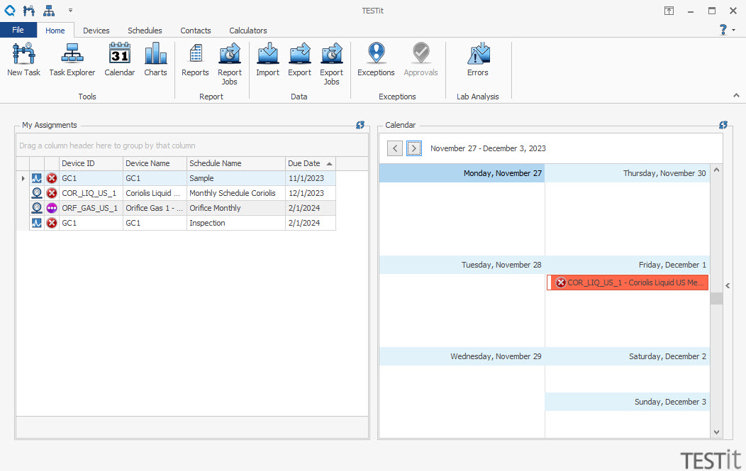Open the help question mark icon
746x471 pixels.
pyautogui.click(x=723, y=30)
